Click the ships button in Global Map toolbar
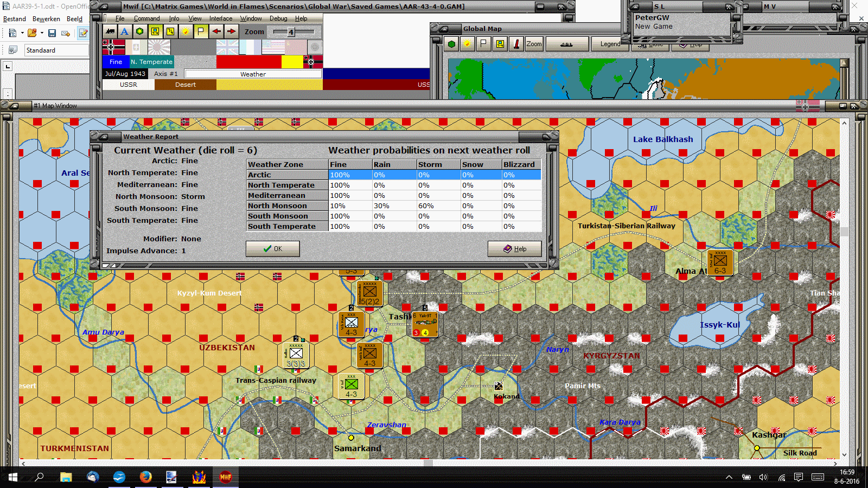 pos(567,44)
